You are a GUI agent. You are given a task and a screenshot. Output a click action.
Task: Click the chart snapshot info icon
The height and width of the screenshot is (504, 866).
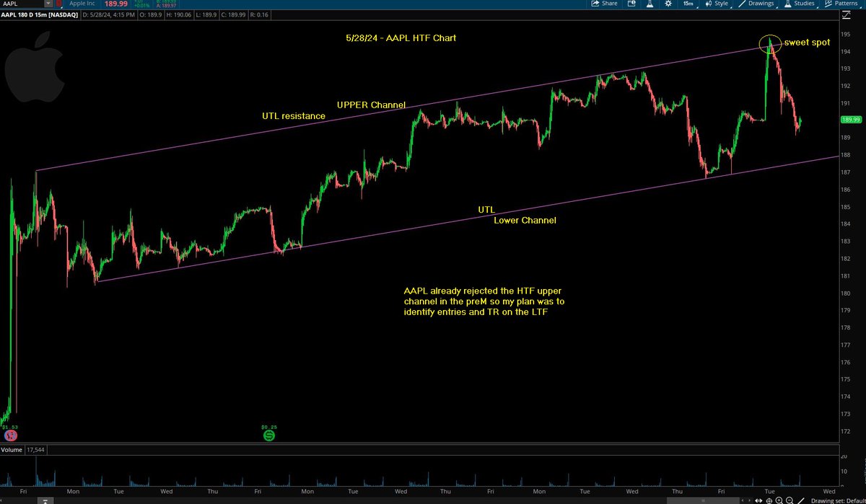click(x=631, y=4)
